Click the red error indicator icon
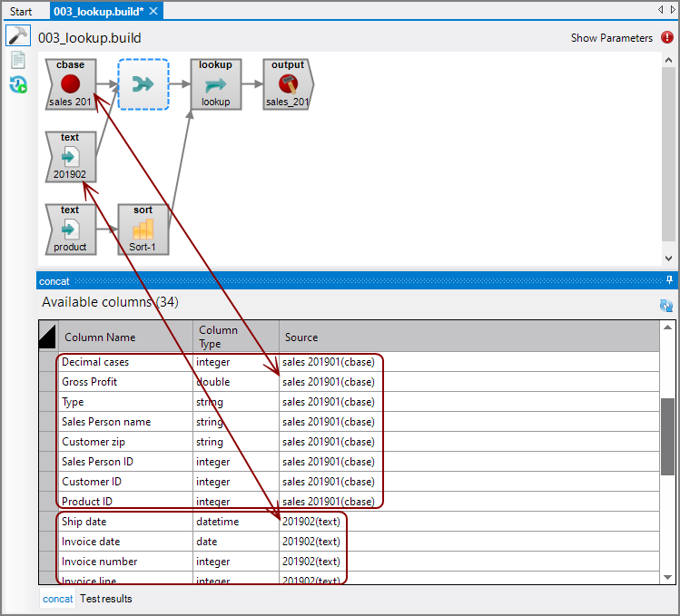 pyautogui.click(x=667, y=38)
